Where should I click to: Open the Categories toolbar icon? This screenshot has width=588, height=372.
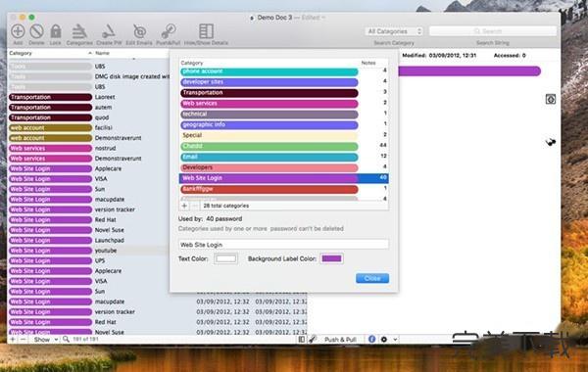point(79,31)
